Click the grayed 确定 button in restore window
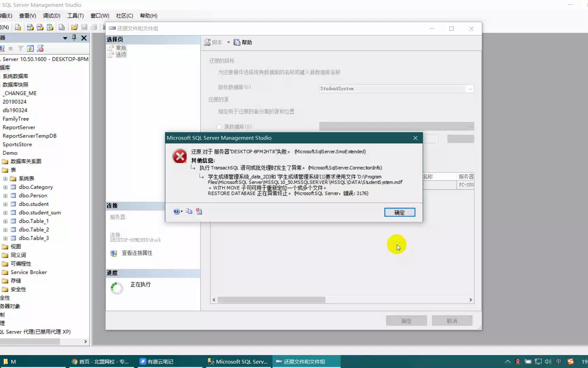This screenshot has width=588, height=368. tap(406, 321)
